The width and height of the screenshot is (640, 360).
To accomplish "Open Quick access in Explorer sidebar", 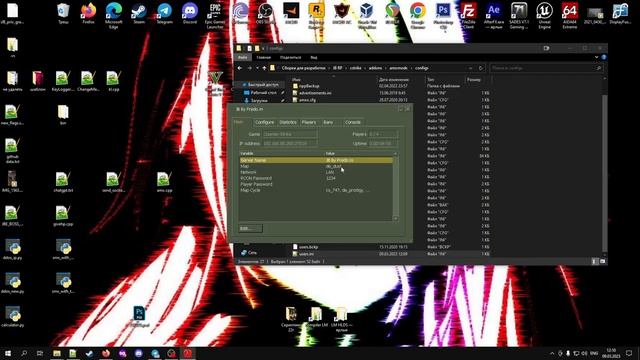I will [x=263, y=85].
